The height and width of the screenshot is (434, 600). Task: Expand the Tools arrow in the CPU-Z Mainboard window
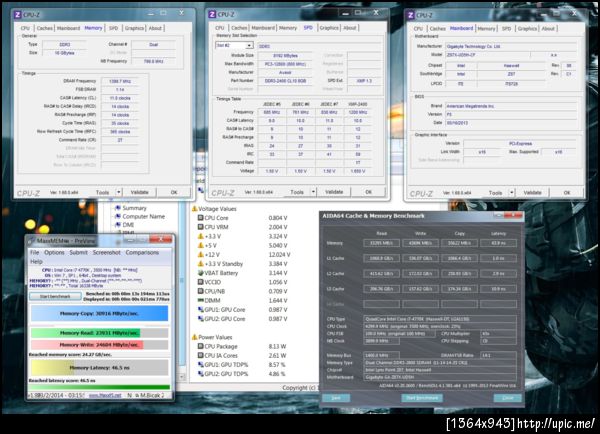[x=512, y=193]
